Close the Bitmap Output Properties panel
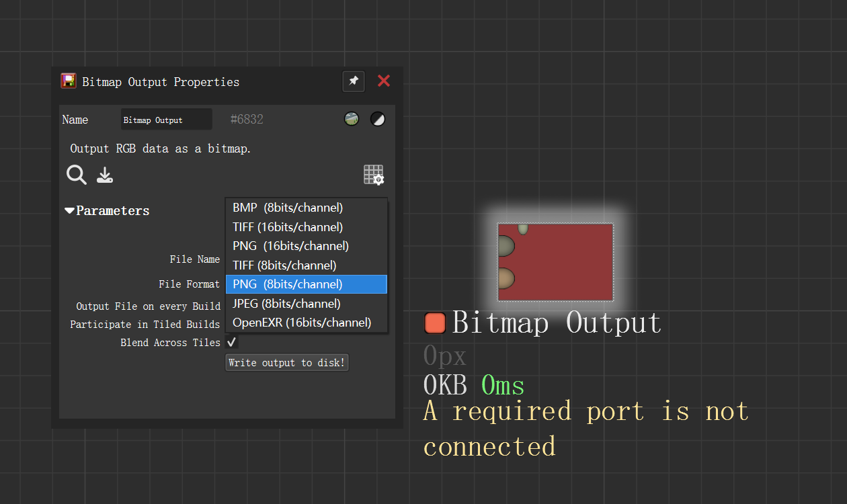 click(384, 81)
